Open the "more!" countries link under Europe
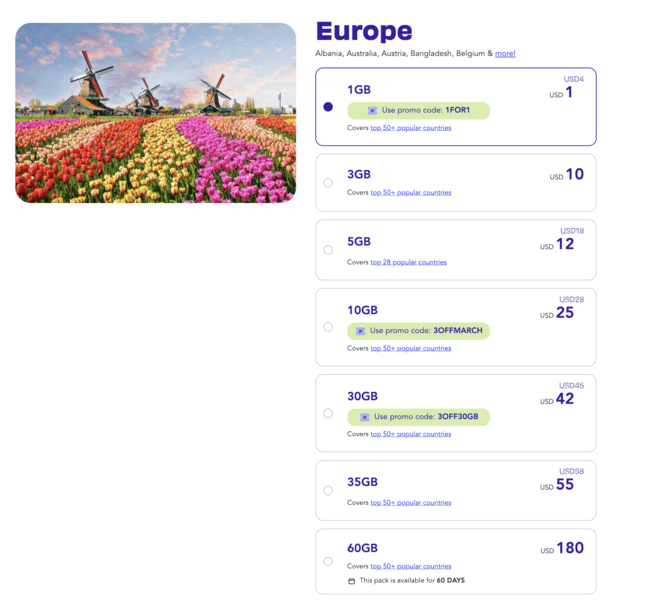This screenshot has width=646, height=600. coord(505,53)
